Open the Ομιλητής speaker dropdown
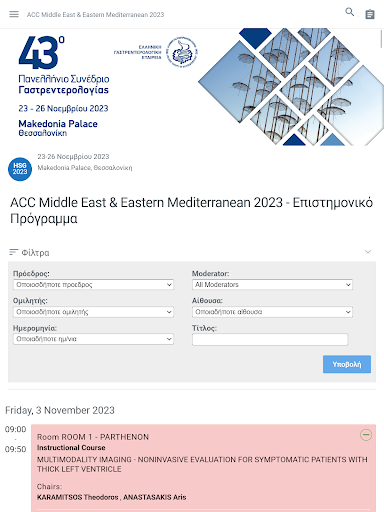 point(93,312)
